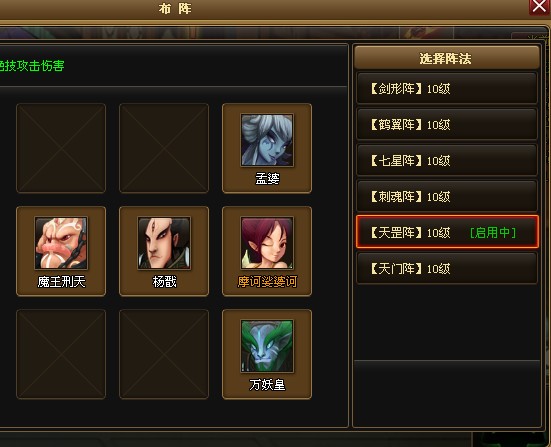Select the 魔王刑天 hero portrait
Screen dimensions: 551x447
click(x=61, y=243)
